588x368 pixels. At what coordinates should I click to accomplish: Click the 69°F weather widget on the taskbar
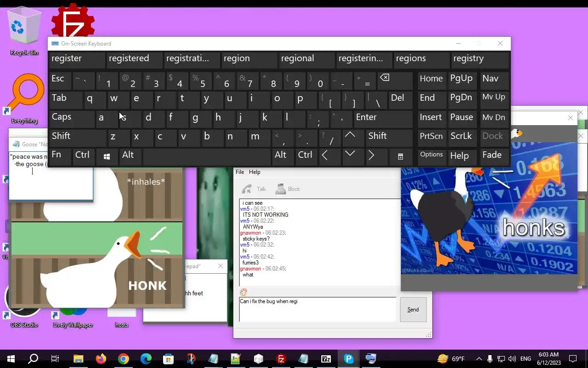451,359
